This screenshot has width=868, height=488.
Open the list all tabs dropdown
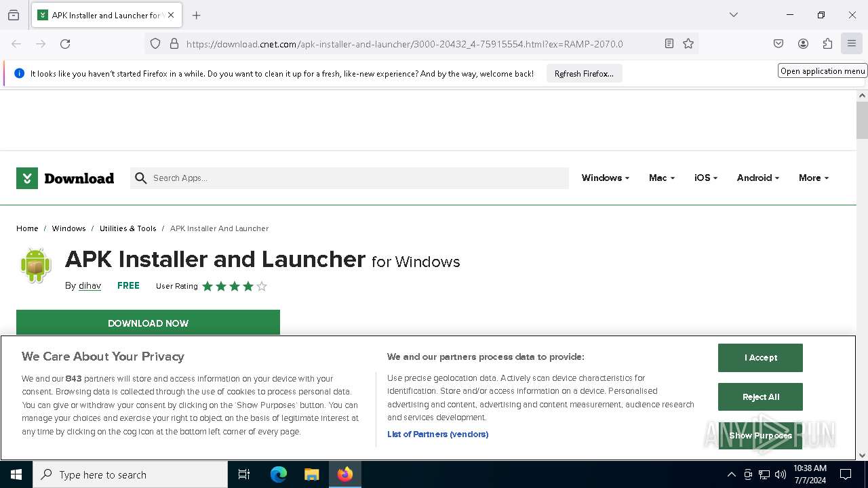(x=734, y=15)
